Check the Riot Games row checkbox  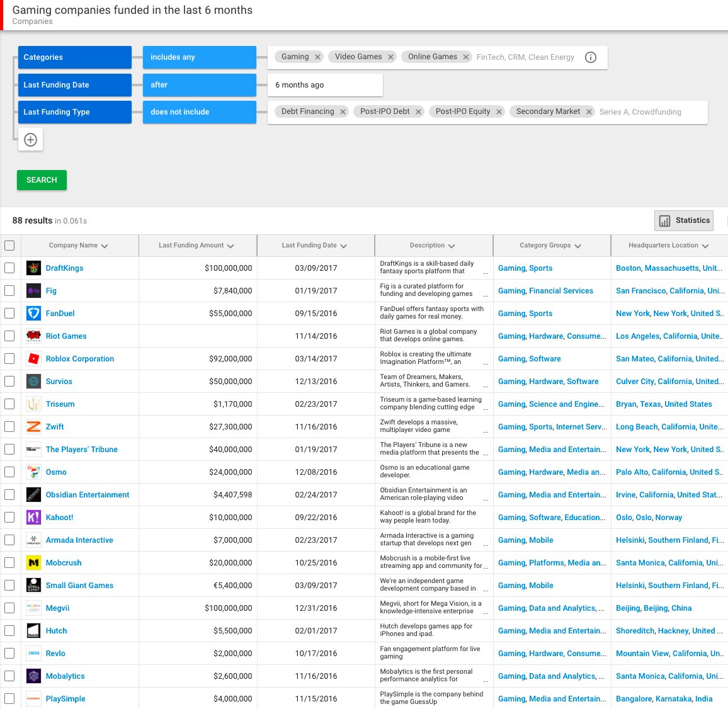9,336
